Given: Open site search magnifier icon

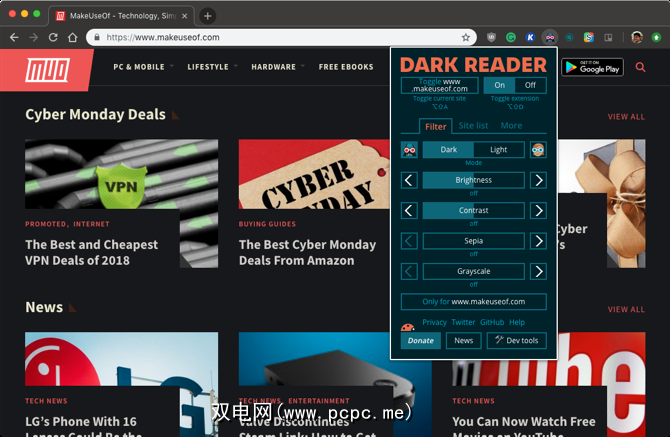Looking at the screenshot, I should click(x=640, y=67).
